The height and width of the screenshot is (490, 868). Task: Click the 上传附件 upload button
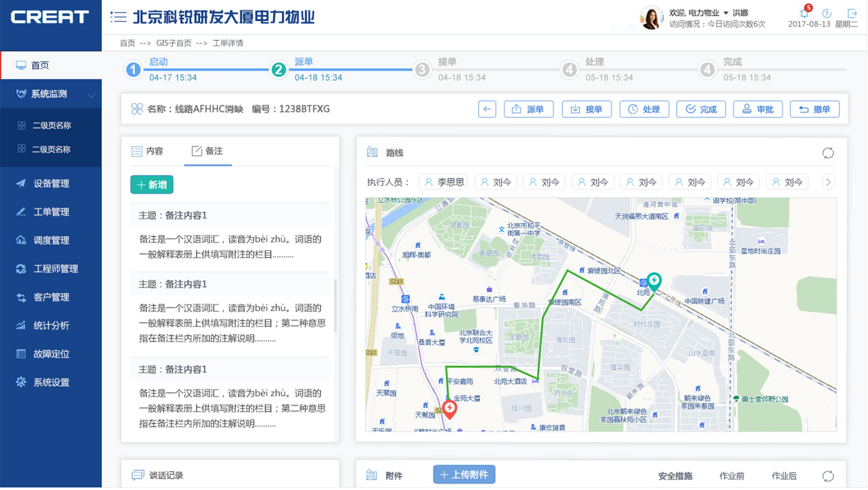(464, 475)
